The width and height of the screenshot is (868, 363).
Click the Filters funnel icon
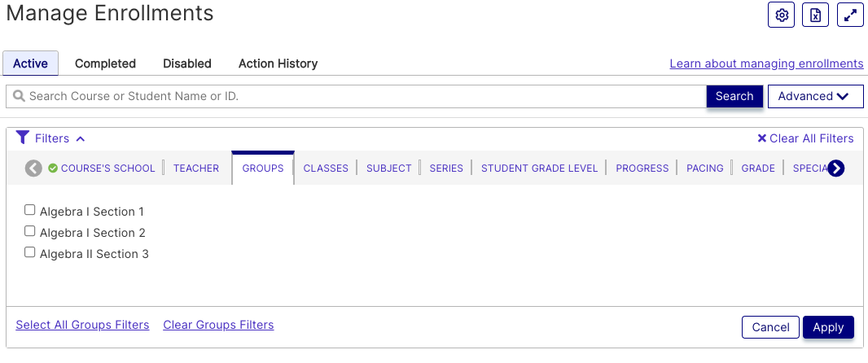(x=22, y=138)
